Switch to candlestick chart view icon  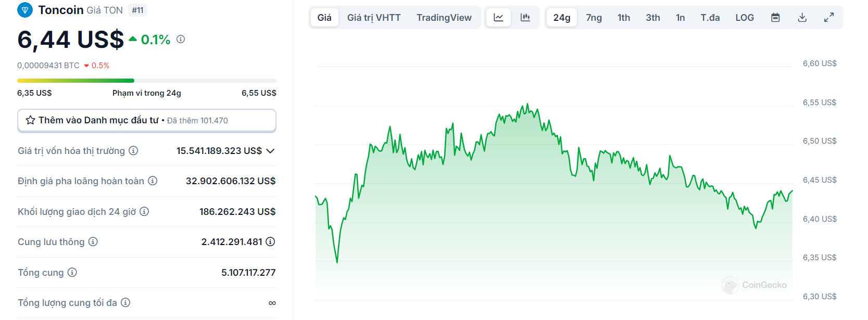tap(525, 18)
